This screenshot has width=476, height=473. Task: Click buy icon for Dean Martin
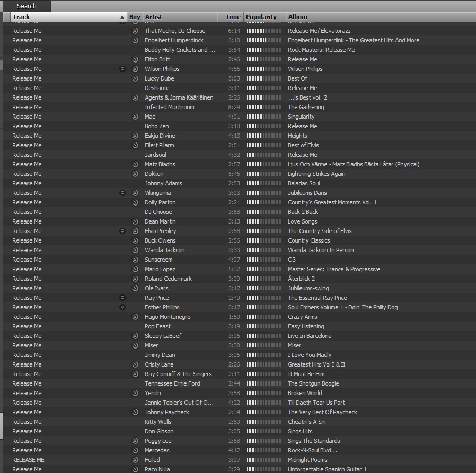[135, 221]
